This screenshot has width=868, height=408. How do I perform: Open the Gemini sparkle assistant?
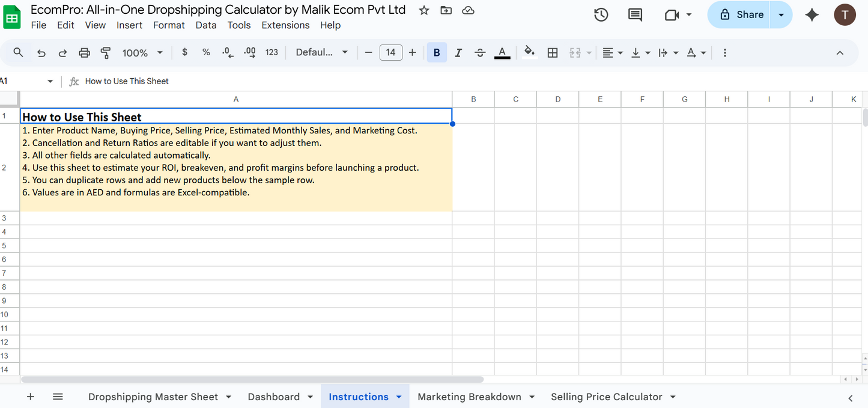(x=812, y=15)
